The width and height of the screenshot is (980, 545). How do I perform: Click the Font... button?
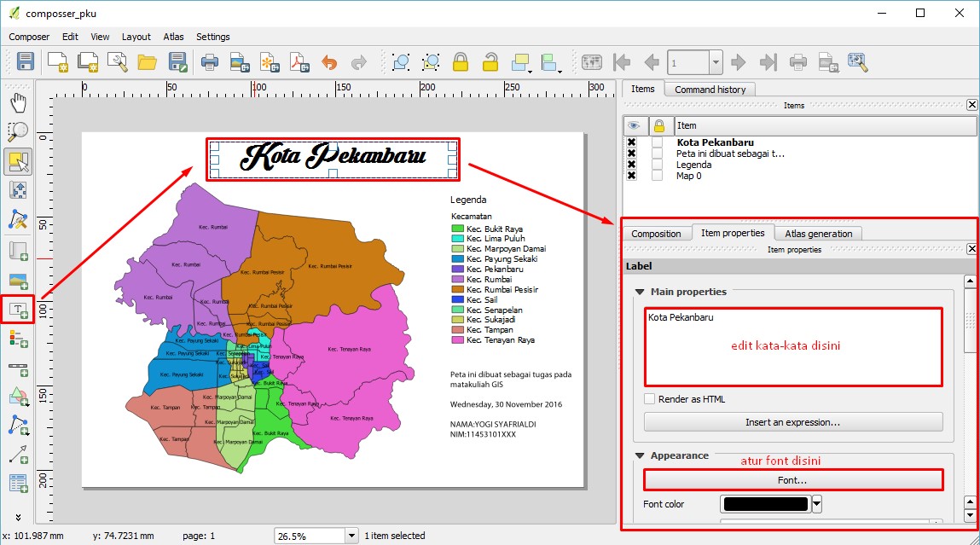tap(792, 479)
